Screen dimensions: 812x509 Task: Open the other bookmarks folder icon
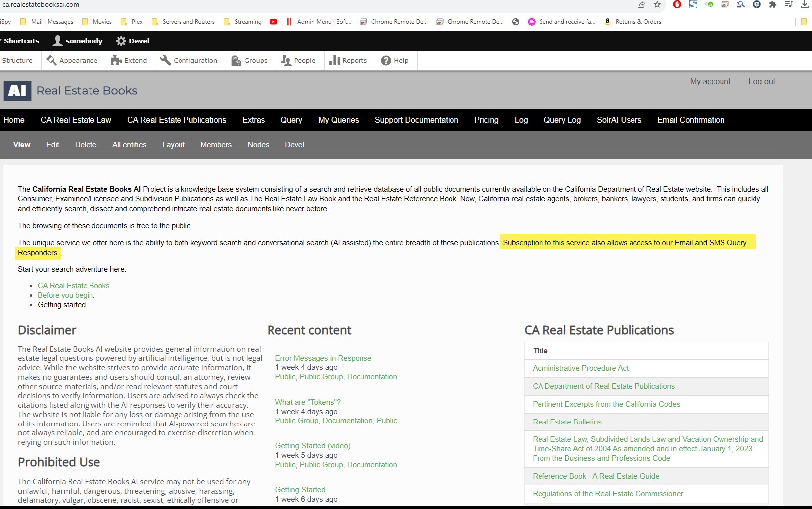(804, 22)
